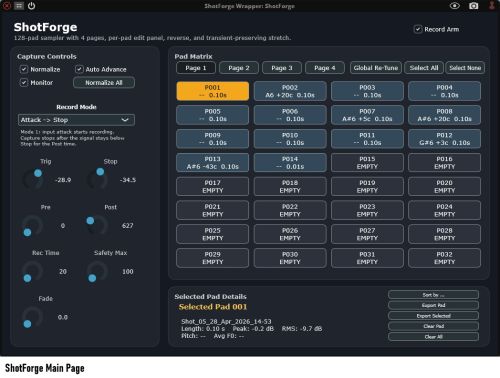The width and height of the screenshot is (500, 378).
Task: Select empty pad P025
Action: point(212,234)
